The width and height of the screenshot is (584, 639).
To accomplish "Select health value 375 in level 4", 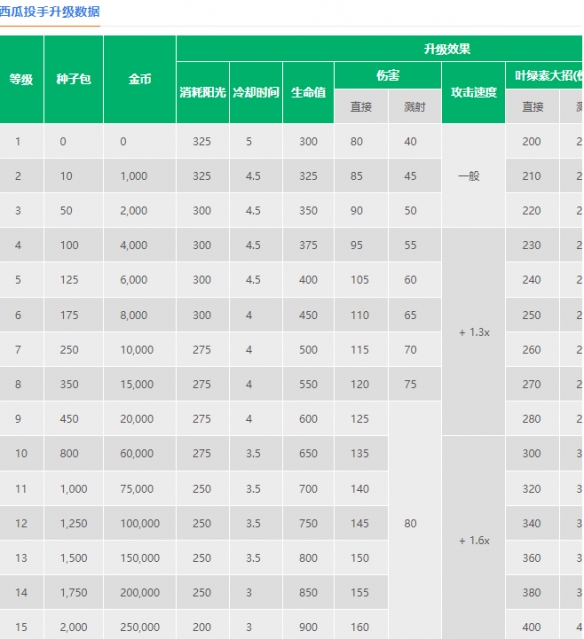I will click(x=308, y=245).
